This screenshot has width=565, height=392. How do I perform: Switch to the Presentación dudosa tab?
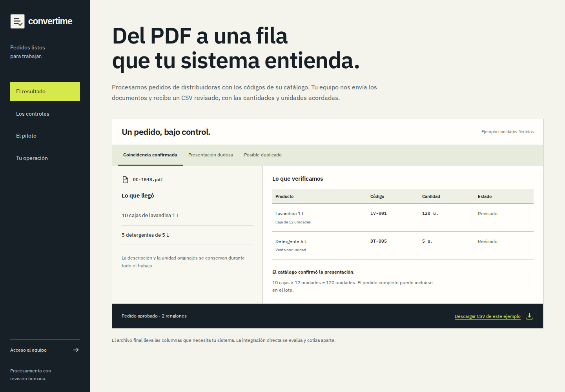(x=211, y=155)
